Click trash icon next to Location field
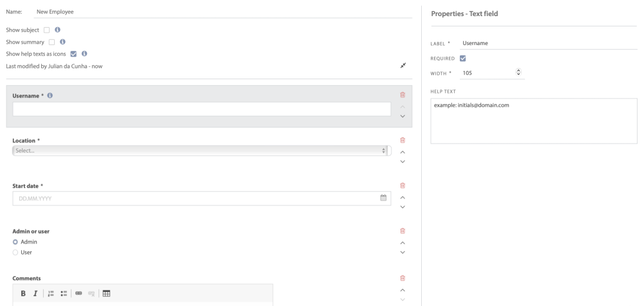The width and height of the screenshot is (644, 306). pos(403,140)
